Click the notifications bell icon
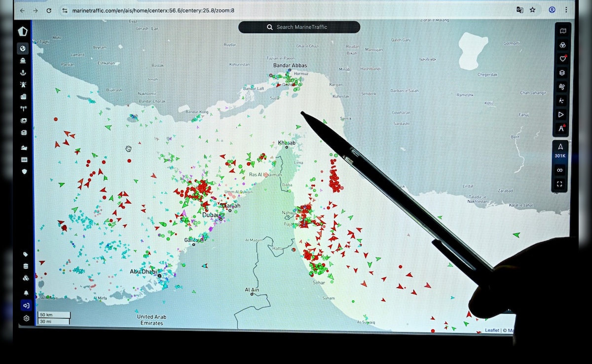Viewport: 592px width, 364px height. click(x=26, y=292)
